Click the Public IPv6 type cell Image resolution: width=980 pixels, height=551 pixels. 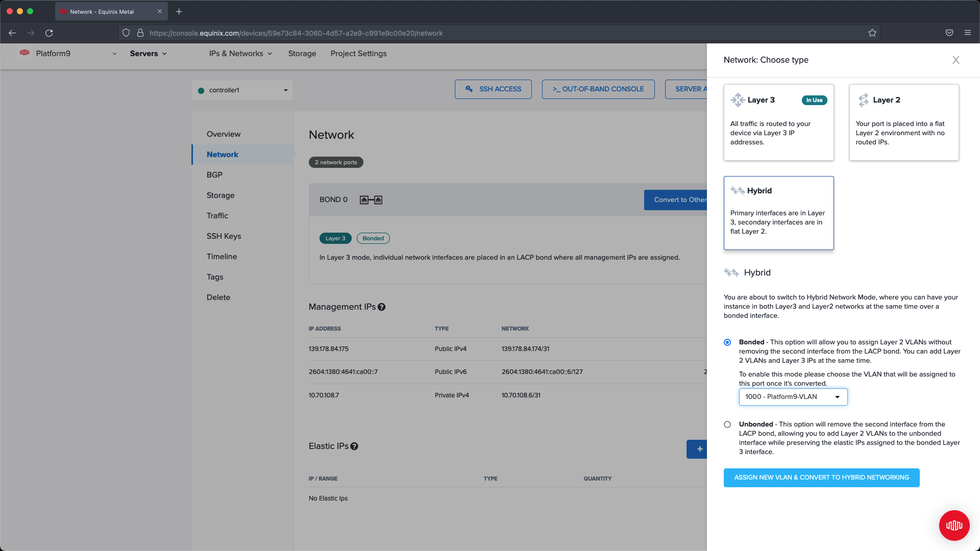(450, 372)
